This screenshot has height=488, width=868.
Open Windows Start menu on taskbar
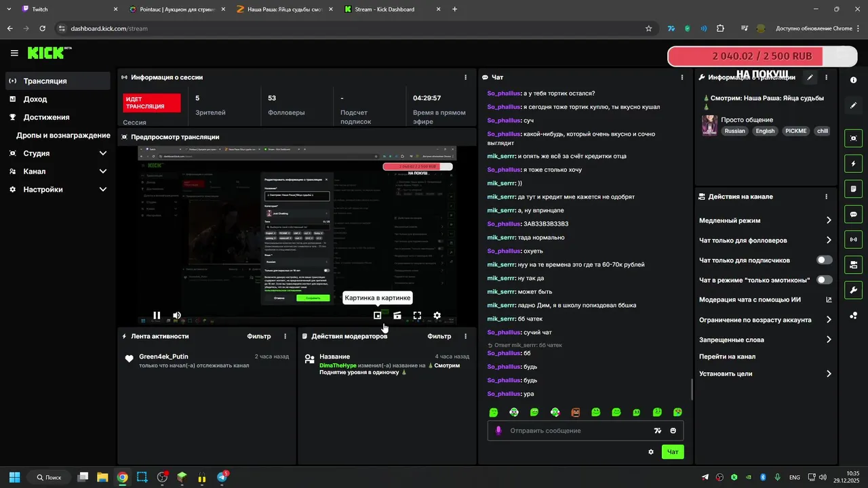point(14,477)
